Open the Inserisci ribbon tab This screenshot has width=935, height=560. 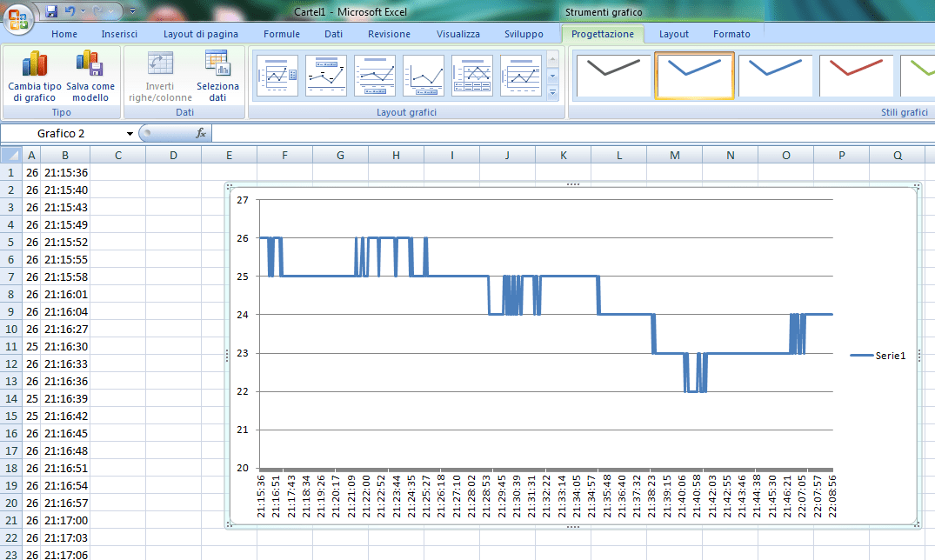[119, 34]
